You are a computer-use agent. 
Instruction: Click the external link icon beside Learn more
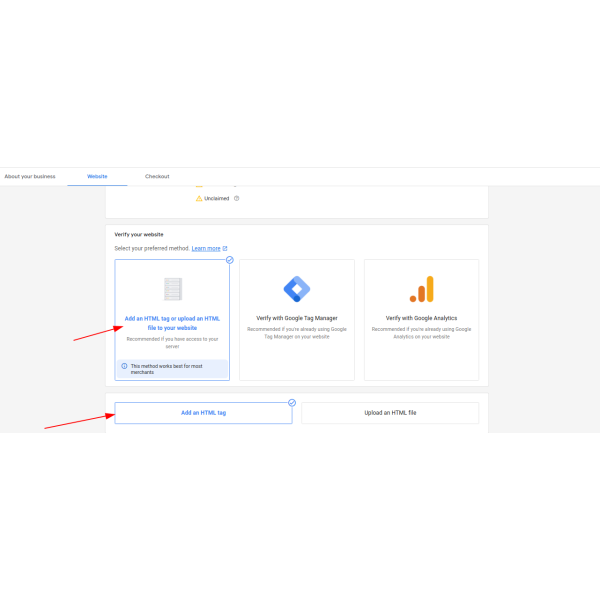(225, 248)
